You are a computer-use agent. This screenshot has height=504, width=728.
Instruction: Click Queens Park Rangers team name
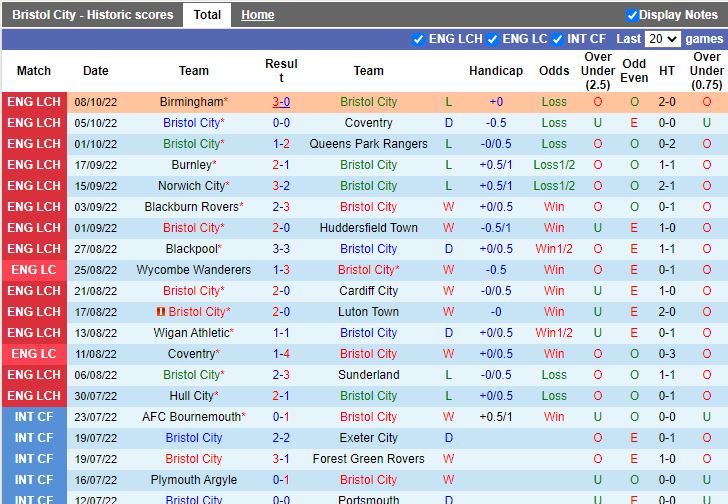(x=369, y=144)
